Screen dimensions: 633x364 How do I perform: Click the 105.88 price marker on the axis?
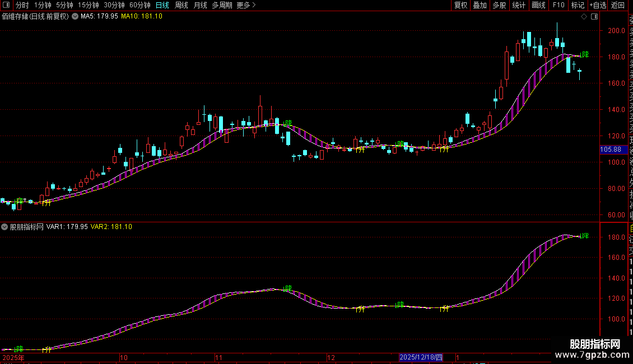click(x=613, y=150)
